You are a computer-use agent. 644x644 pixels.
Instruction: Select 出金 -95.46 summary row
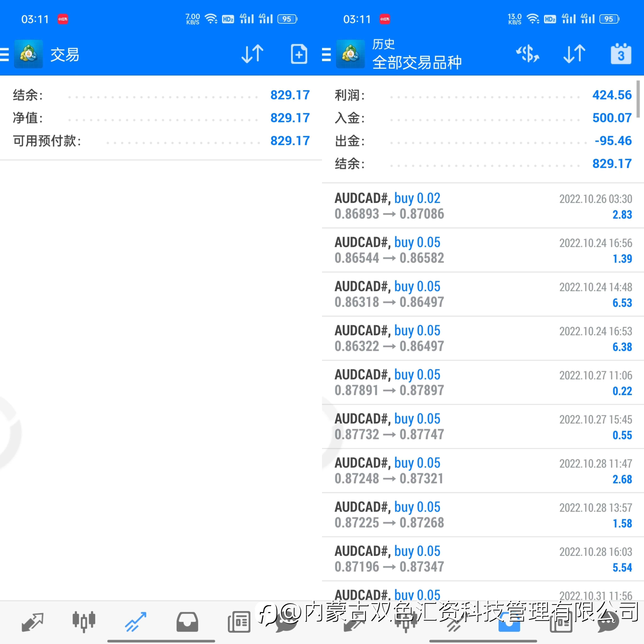pos(483,141)
